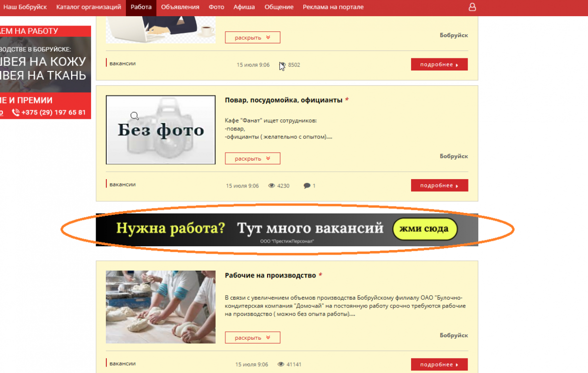Open the Каталог организаций menu
The image size is (588, 373).
click(x=89, y=7)
